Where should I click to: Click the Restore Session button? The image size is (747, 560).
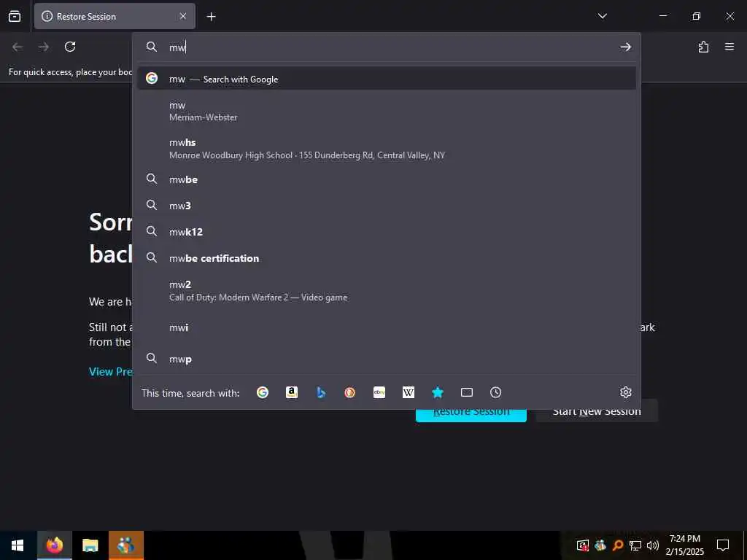pyautogui.click(x=471, y=415)
